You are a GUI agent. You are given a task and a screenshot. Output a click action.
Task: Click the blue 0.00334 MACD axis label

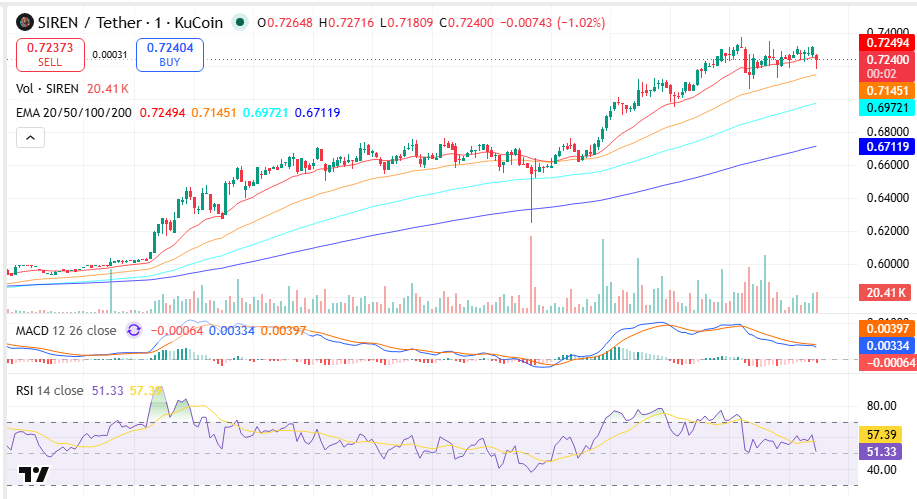pos(887,346)
